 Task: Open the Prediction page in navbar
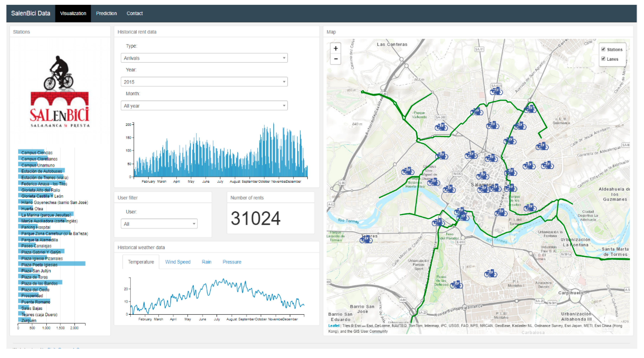(106, 13)
